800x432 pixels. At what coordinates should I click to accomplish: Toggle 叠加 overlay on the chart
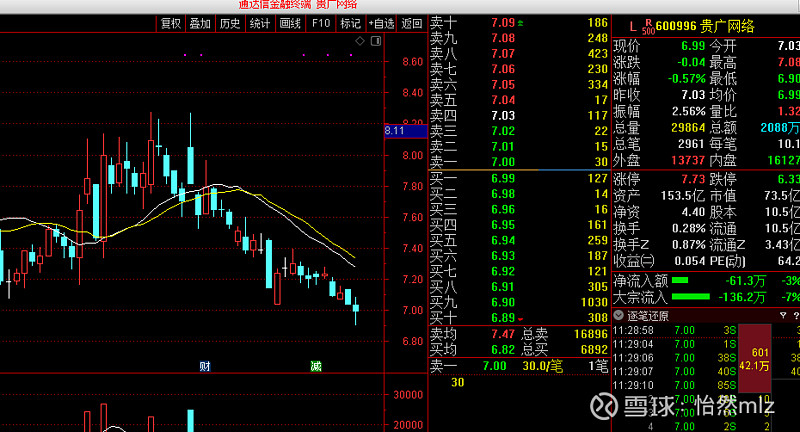[200, 23]
